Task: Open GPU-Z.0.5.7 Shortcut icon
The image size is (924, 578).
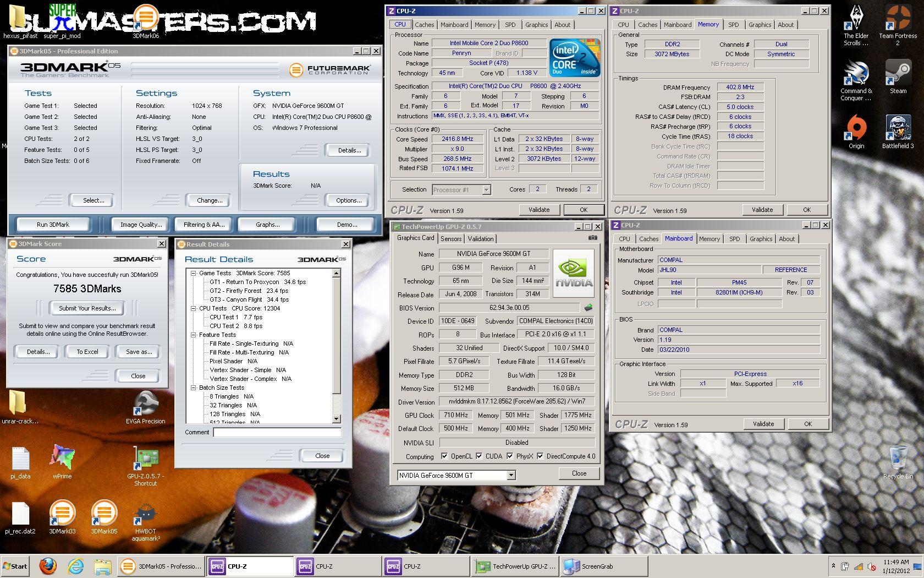Action: pos(145,466)
